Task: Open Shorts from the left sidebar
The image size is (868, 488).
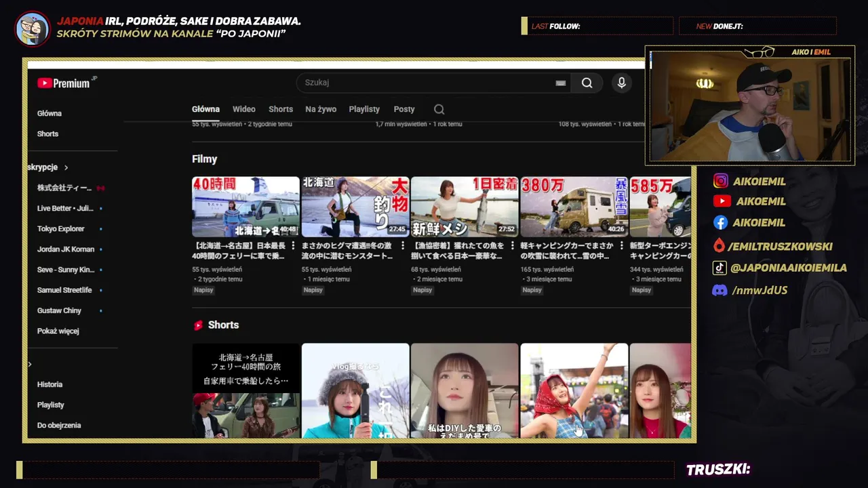Action: [x=48, y=134]
